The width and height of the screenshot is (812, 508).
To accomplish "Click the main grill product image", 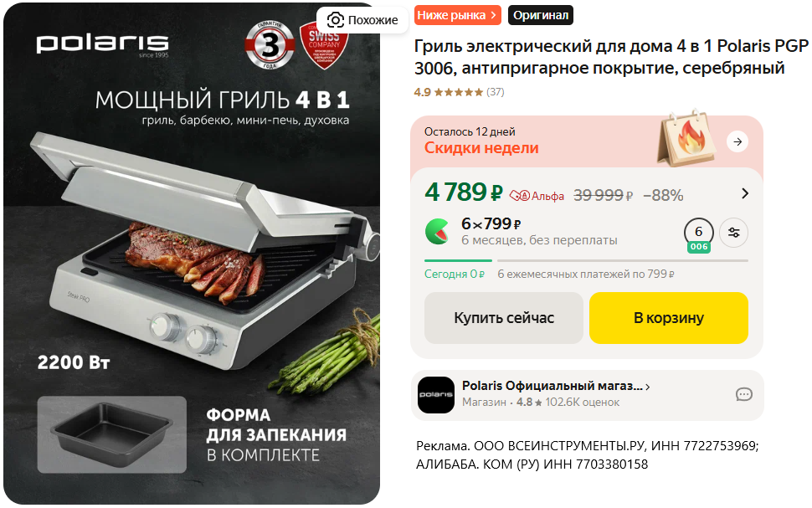I will [192, 254].
